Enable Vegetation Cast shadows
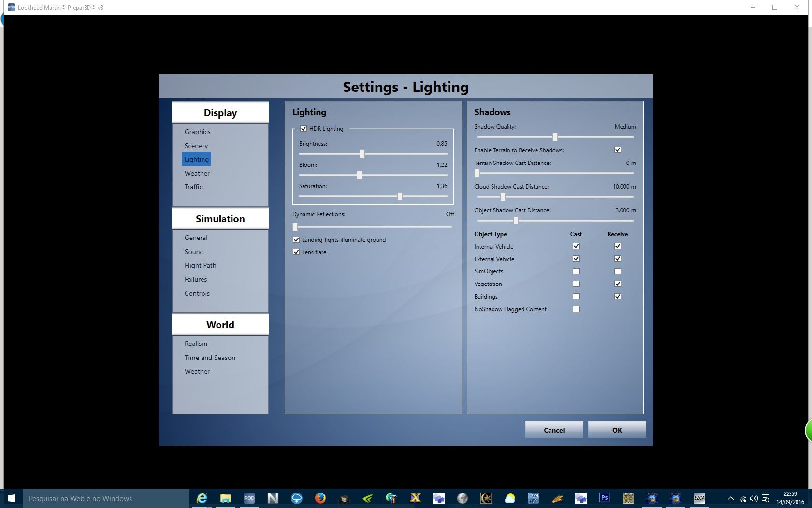 [576, 284]
